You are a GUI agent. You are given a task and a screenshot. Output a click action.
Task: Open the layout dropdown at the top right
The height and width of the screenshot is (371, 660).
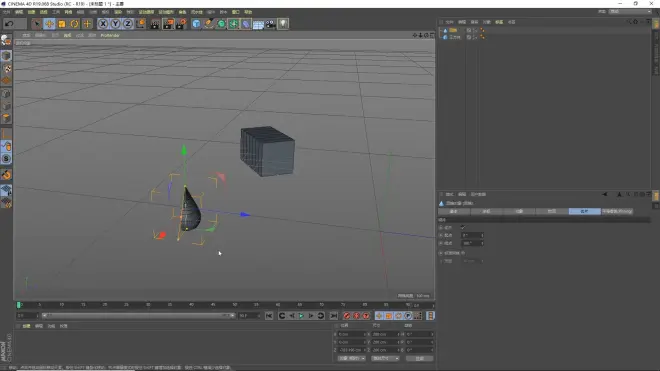pyautogui.click(x=630, y=11)
